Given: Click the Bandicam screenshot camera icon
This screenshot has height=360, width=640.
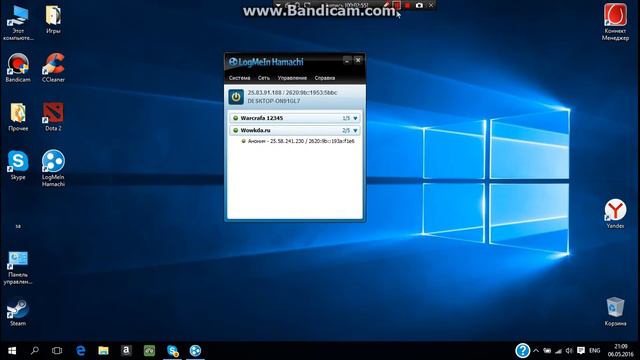Looking at the screenshot, I should tap(419, 5).
